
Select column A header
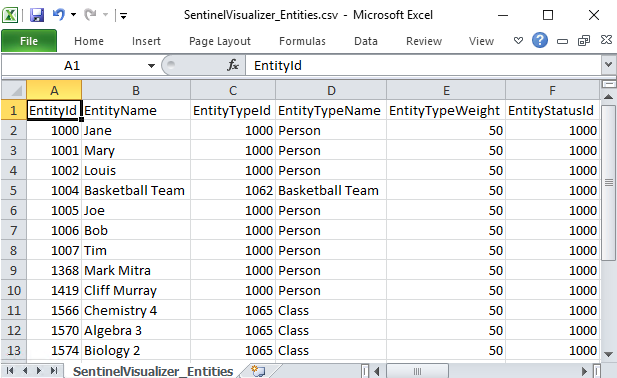[54, 90]
